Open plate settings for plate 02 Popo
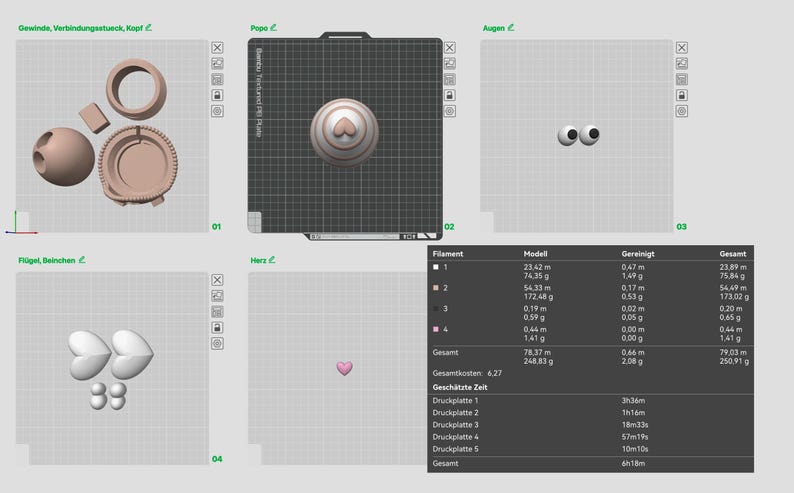 [x=450, y=111]
